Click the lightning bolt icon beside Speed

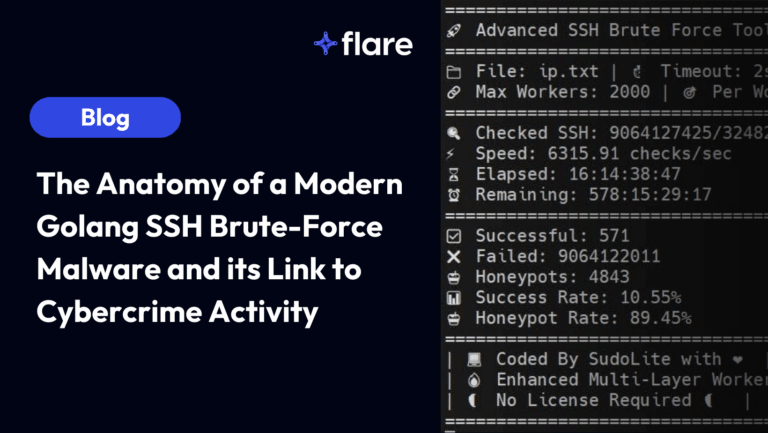pyautogui.click(x=453, y=153)
